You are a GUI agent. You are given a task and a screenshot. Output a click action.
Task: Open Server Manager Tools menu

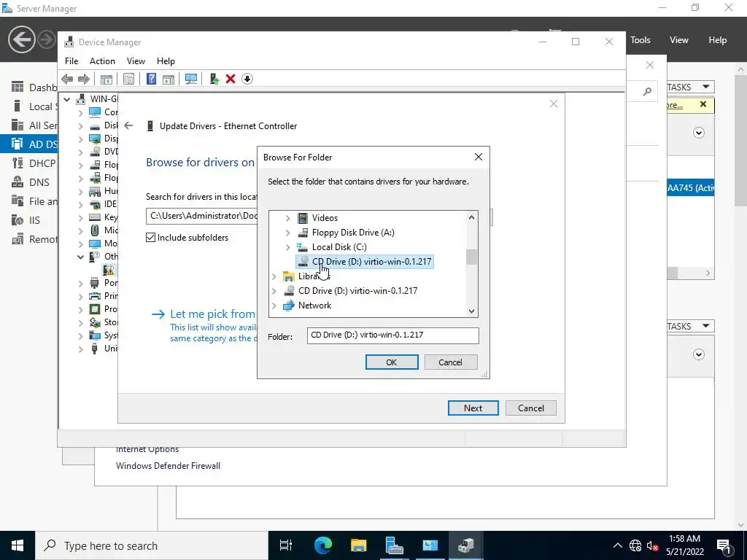coord(640,40)
